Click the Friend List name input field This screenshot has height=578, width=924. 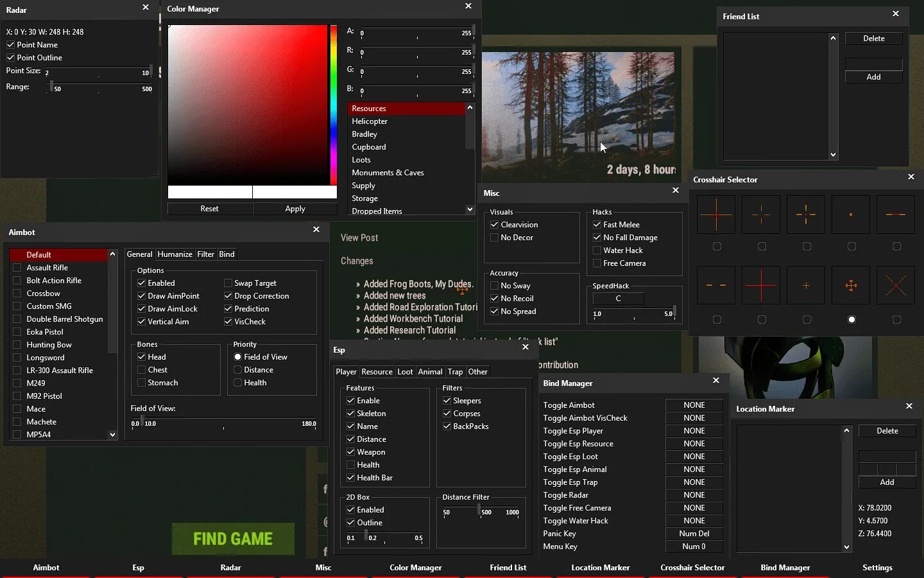pos(873,64)
